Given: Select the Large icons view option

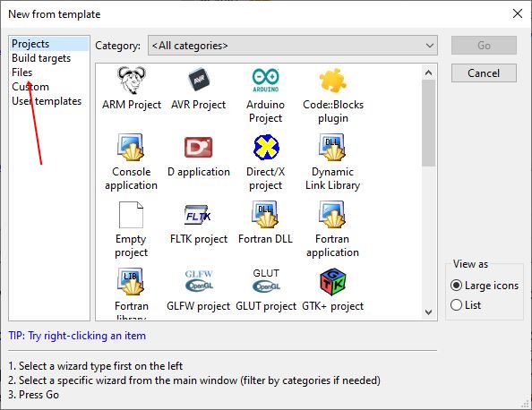Looking at the screenshot, I should 485,286.
